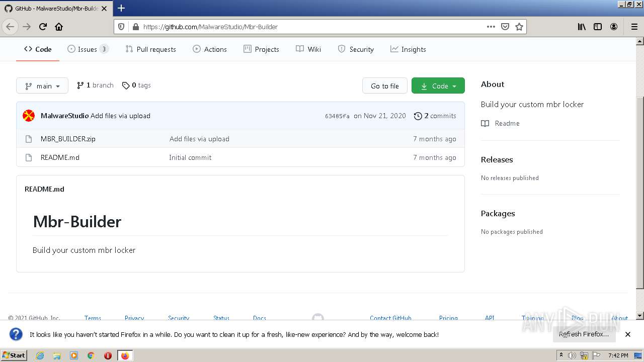
Task: Open a new tab with the plus button
Action: coord(121,8)
